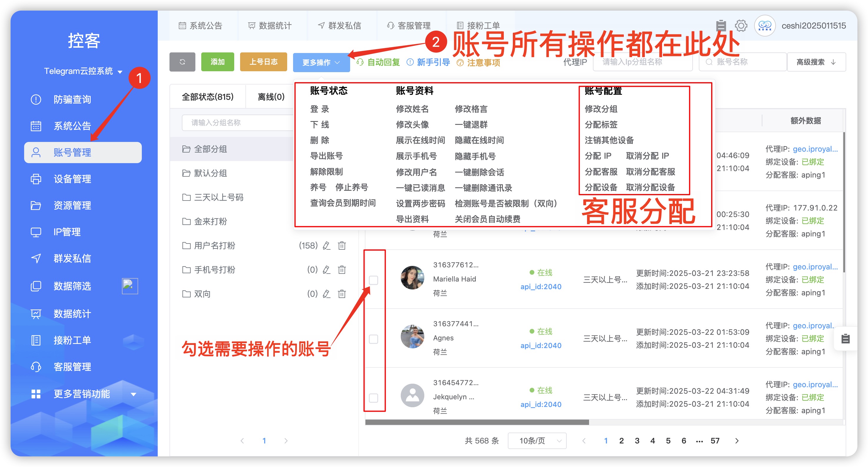Click the green 添加 button

click(217, 62)
